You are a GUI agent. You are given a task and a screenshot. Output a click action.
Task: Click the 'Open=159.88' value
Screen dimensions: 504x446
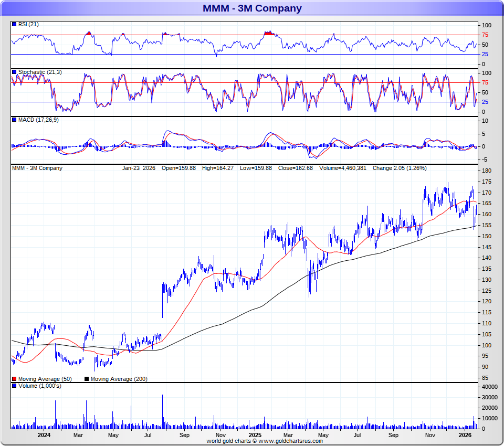(178, 168)
